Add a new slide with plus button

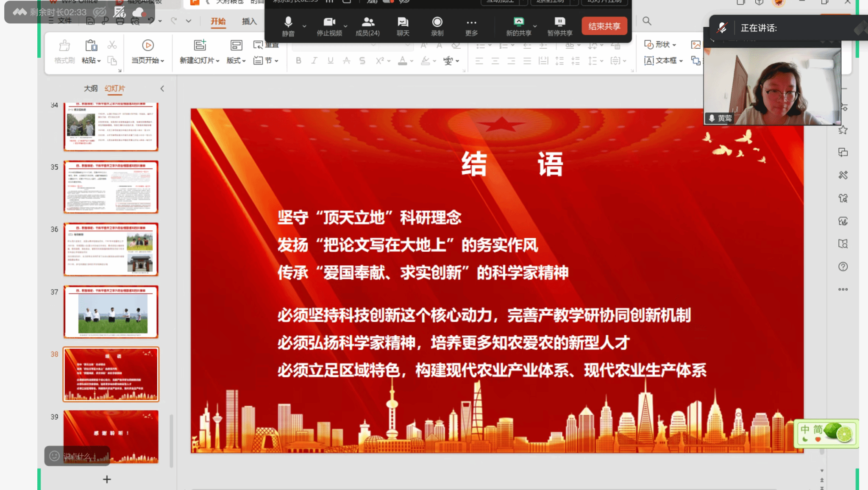point(107,479)
